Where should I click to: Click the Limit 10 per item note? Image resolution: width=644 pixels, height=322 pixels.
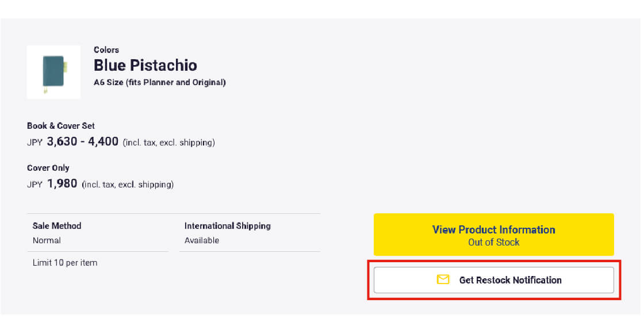[65, 263]
